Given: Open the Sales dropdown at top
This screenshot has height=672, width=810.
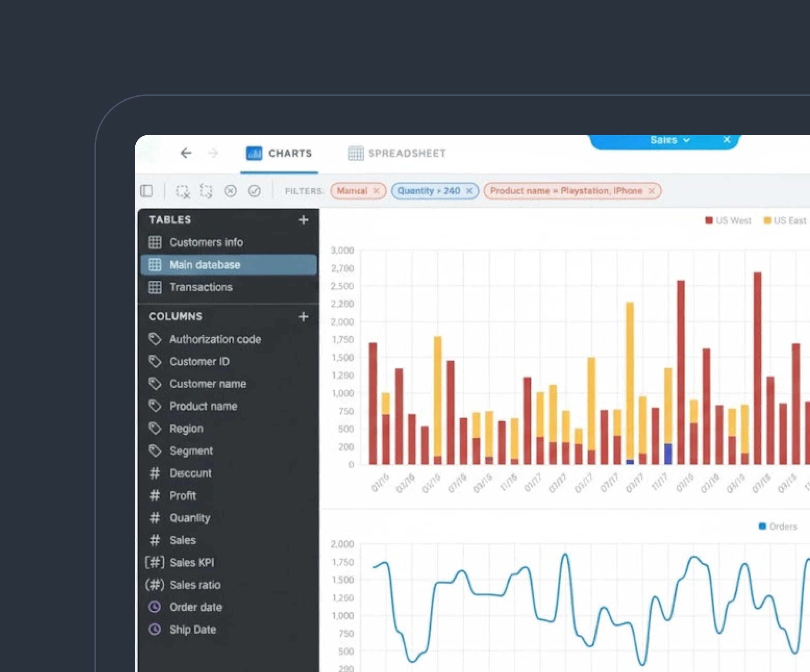Looking at the screenshot, I should [670, 140].
